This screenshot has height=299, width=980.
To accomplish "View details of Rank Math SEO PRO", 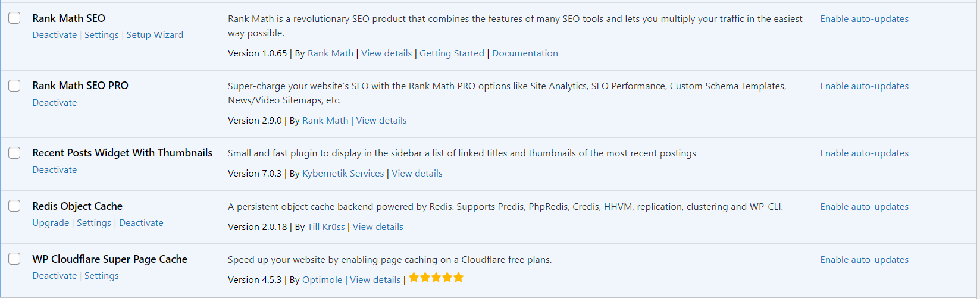I will tap(381, 121).
